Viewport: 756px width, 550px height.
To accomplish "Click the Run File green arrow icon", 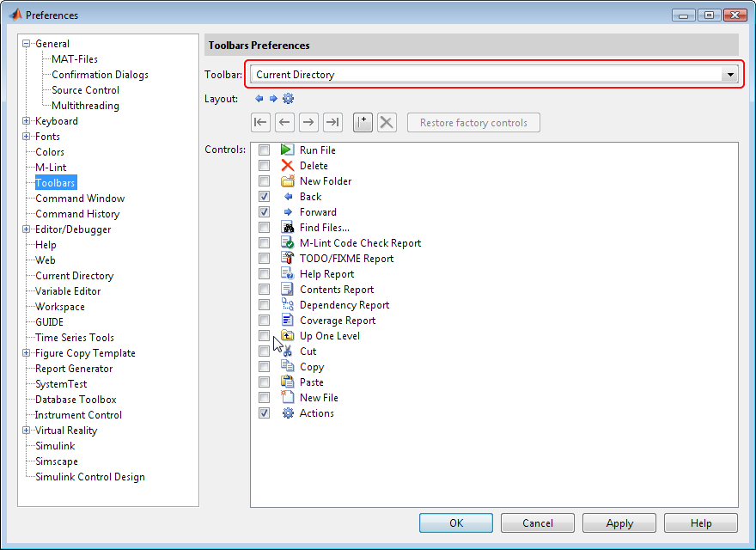I will 287,150.
